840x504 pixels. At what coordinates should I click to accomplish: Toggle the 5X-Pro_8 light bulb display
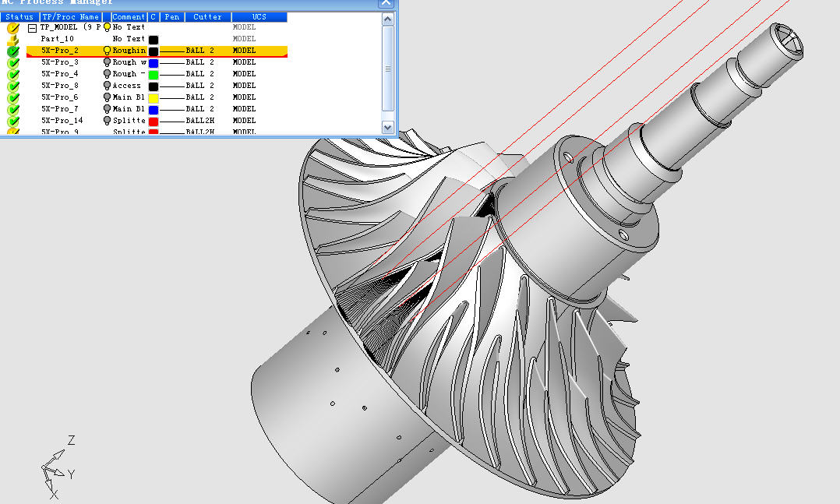(107, 86)
